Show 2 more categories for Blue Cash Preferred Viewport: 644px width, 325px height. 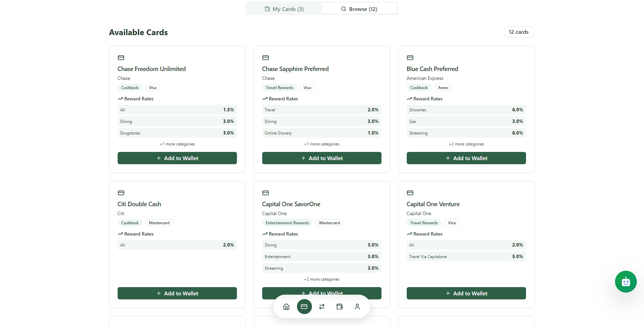click(x=466, y=144)
